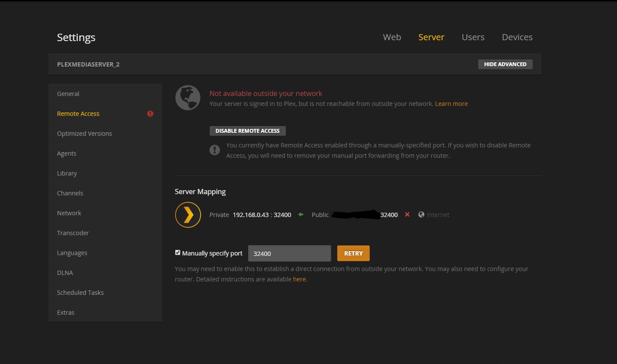Click the red X connection failure icon
This screenshot has width=617, height=364.
coord(407,214)
